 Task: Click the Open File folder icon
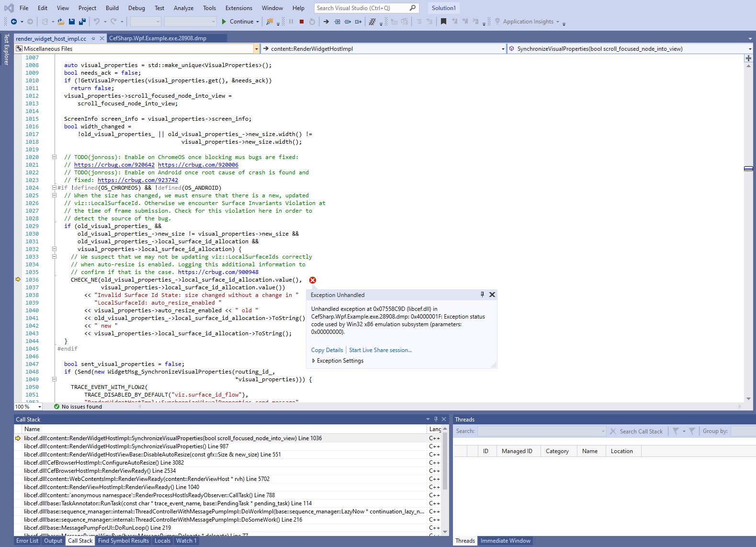point(61,22)
